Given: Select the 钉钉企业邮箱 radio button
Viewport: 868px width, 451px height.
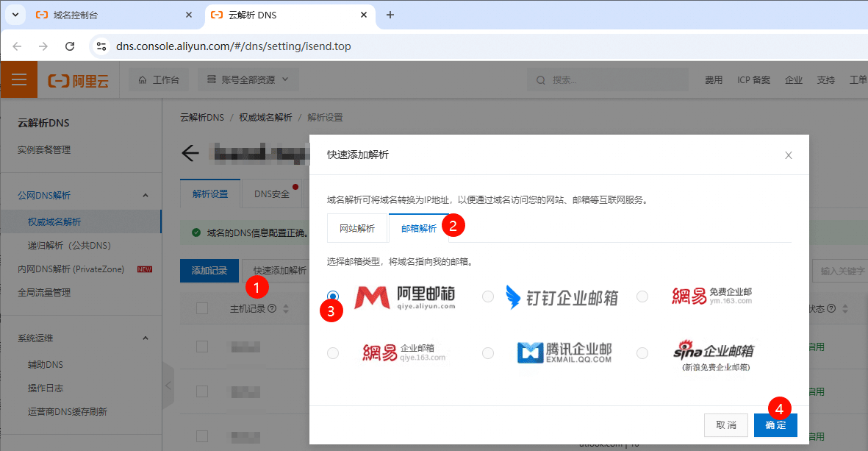Looking at the screenshot, I should 487,296.
